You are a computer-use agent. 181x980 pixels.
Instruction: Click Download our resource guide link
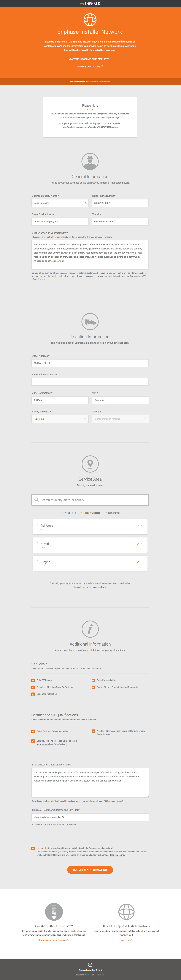[x=54, y=940]
